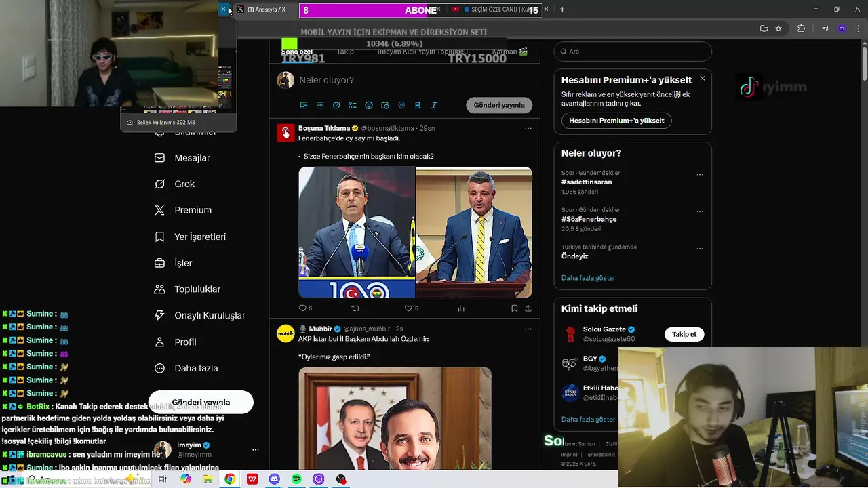Open Mesajlar in the sidebar
The height and width of the screenshot is (488, 868).
[182, 158]
